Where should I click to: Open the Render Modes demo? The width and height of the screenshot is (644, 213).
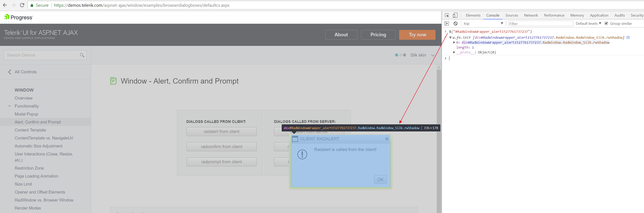[x=28, y=208]
